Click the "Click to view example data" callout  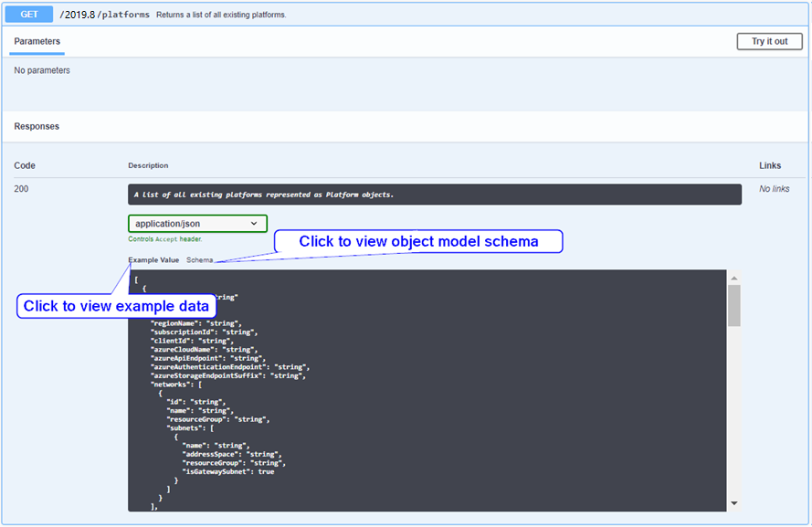coord(116,306)
